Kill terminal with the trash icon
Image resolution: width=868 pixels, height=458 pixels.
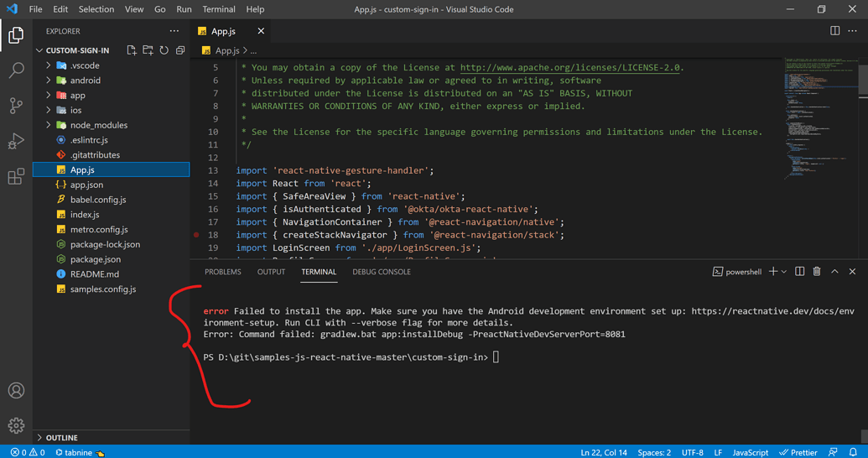point(817,272)
